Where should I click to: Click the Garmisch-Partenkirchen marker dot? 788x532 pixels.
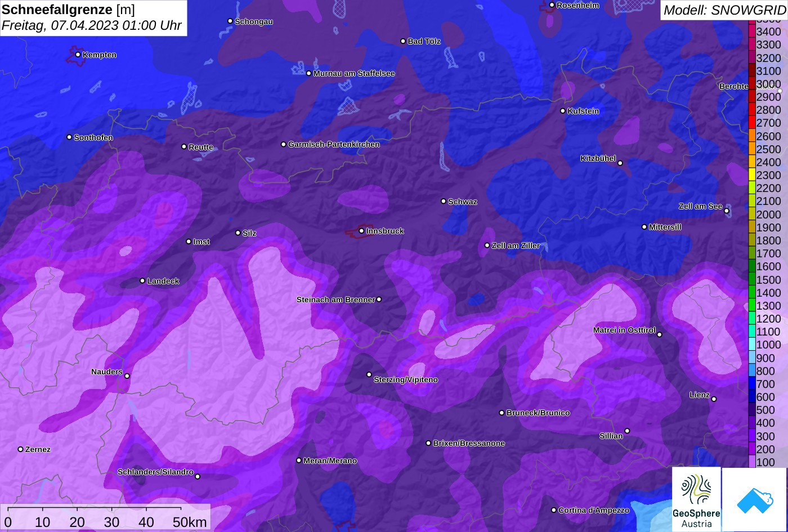[284, 144]
